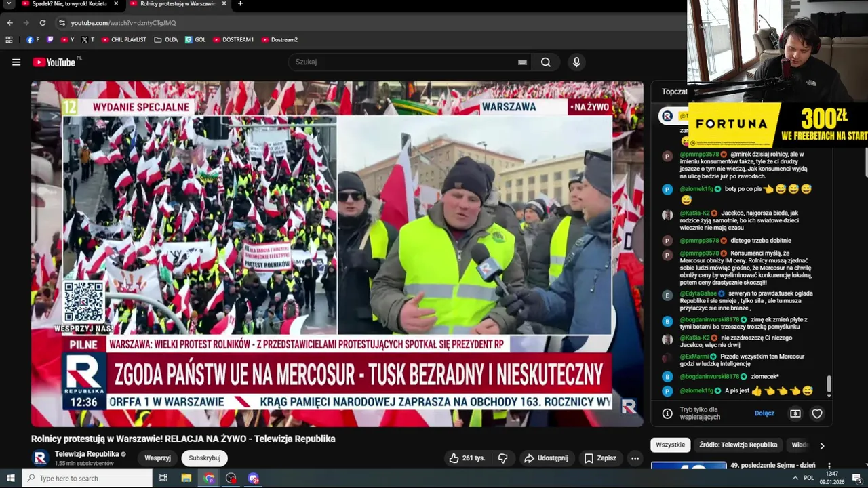This screenshot has height=488, width=868.
Task: Open the CHIL PLAYLIST bookmark
Action: click(x=124, y=40)
